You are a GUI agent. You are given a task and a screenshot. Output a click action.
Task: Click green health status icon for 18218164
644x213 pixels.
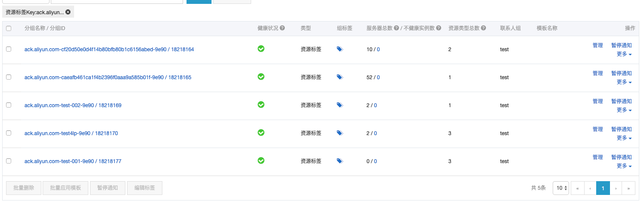point(261,49)
